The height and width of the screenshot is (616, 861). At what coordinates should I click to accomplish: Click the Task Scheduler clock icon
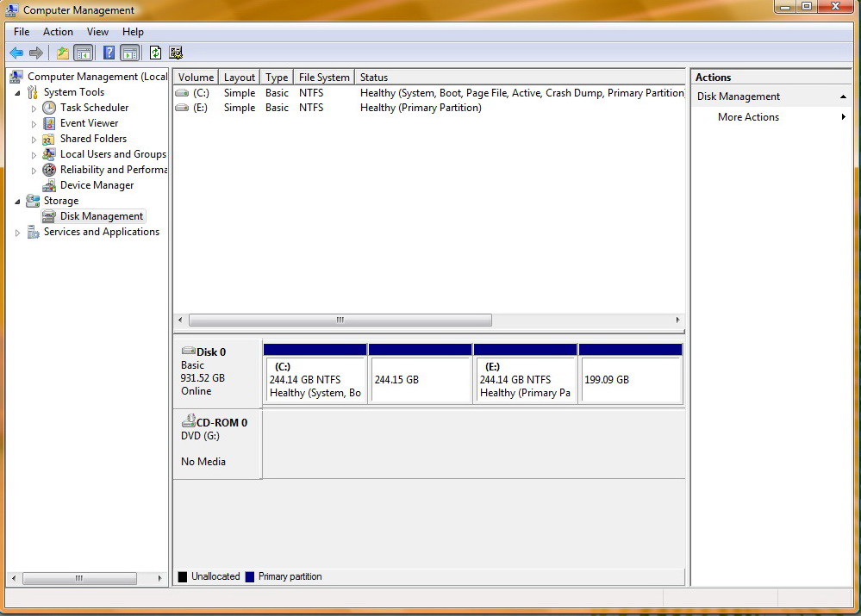(49, 108)
